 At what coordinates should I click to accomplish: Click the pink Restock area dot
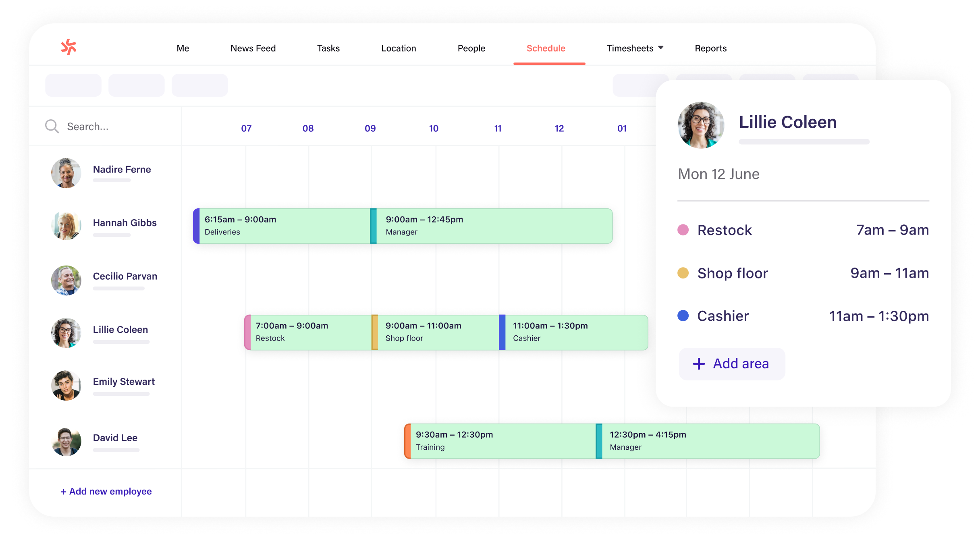[x=684, y=230]
